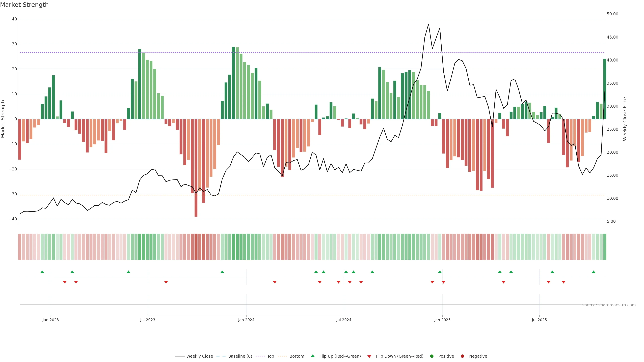Viewport: 644px width, 362px height.
Task: Click the source: sharemaestro.com text
Action: click(609, 305)
